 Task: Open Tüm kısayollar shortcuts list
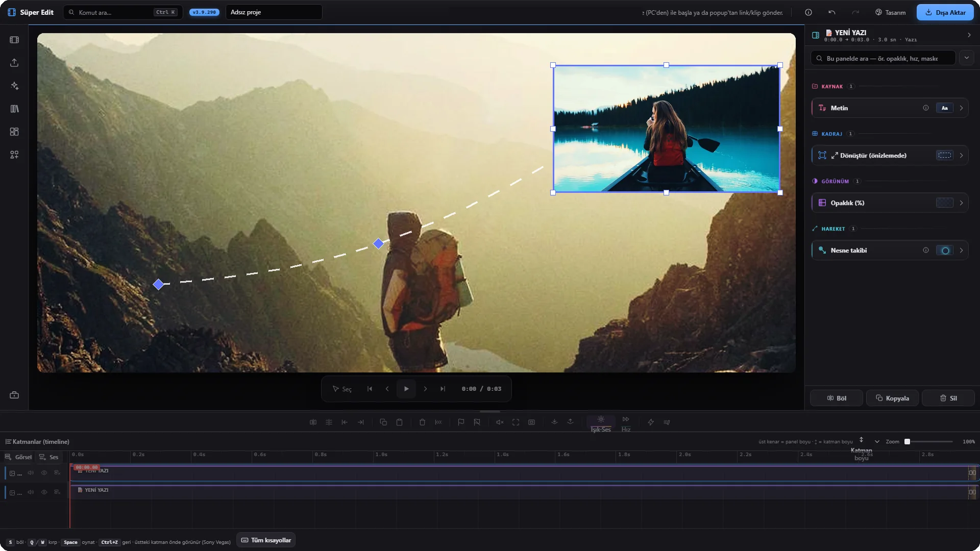pos(266,540)
